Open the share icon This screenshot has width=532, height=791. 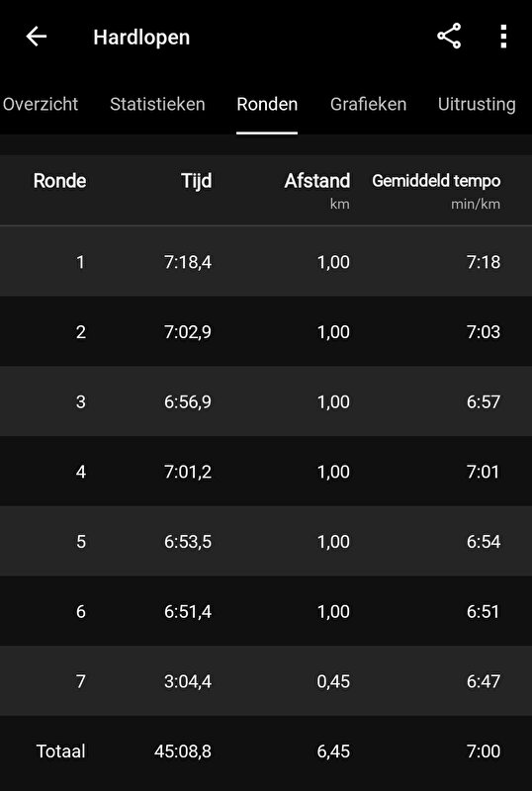pyautogui.click(x=449, y=36)
